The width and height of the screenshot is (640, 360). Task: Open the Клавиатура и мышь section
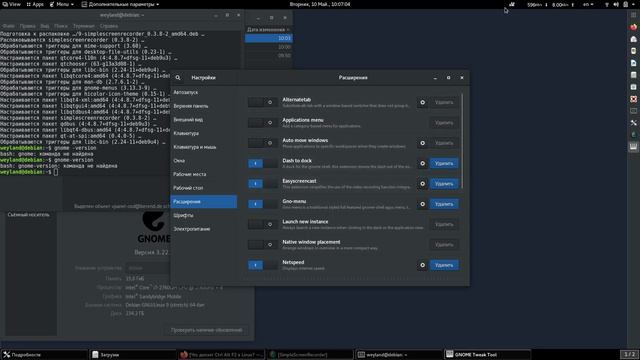(204, 147)
